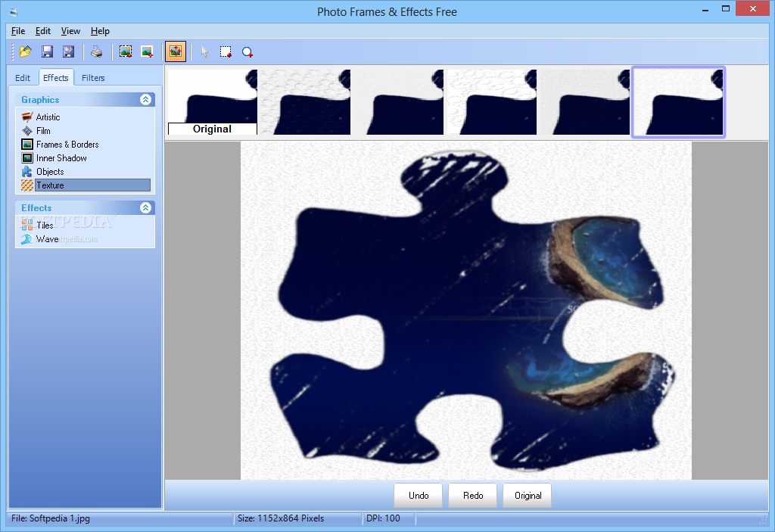This screenshot has width=775, height=532.
Task: Select the dashed rectangle selection tool
Action: (226, 51)
